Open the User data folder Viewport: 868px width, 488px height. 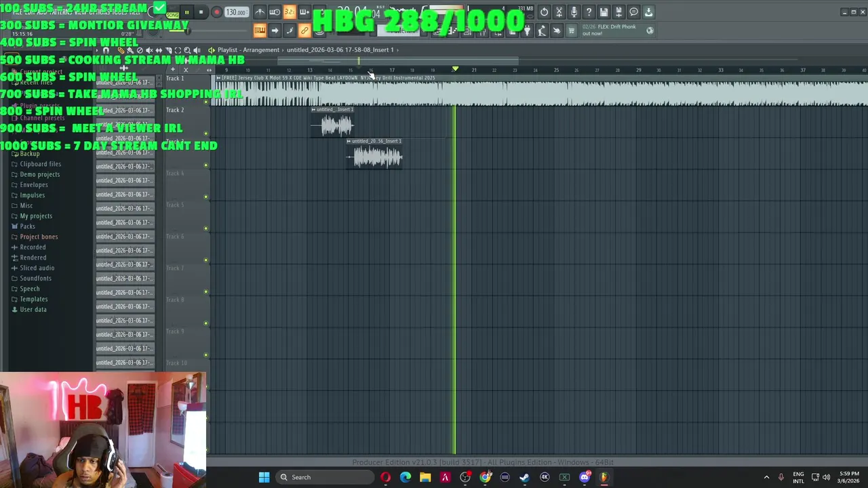coord(33,310)
